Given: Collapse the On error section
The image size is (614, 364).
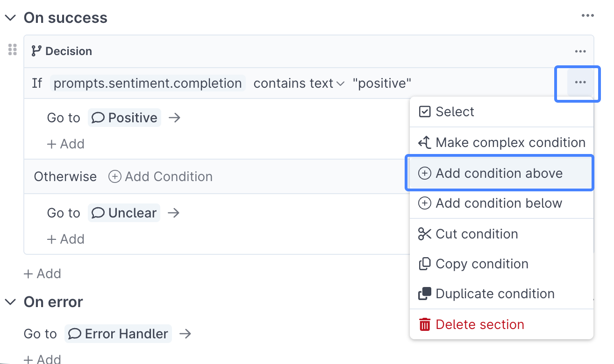Looking at the screenshot, I should 10,302.
